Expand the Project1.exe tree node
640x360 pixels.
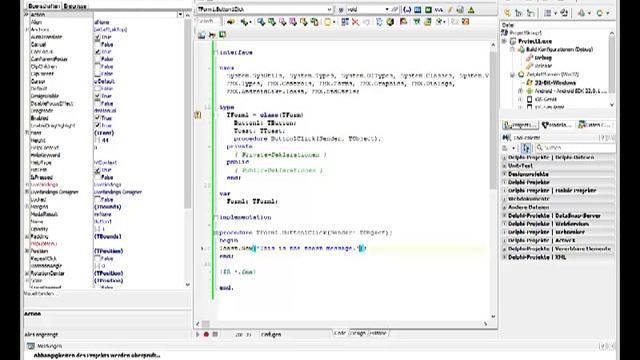(x=504, y=41)
